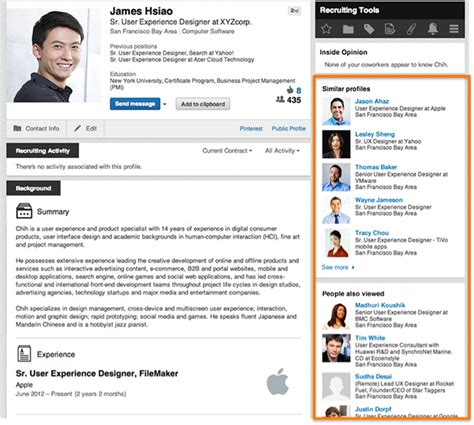Click the James Hsiao name heading
Viewport: 474px width, 425px height.
[141, 11]
